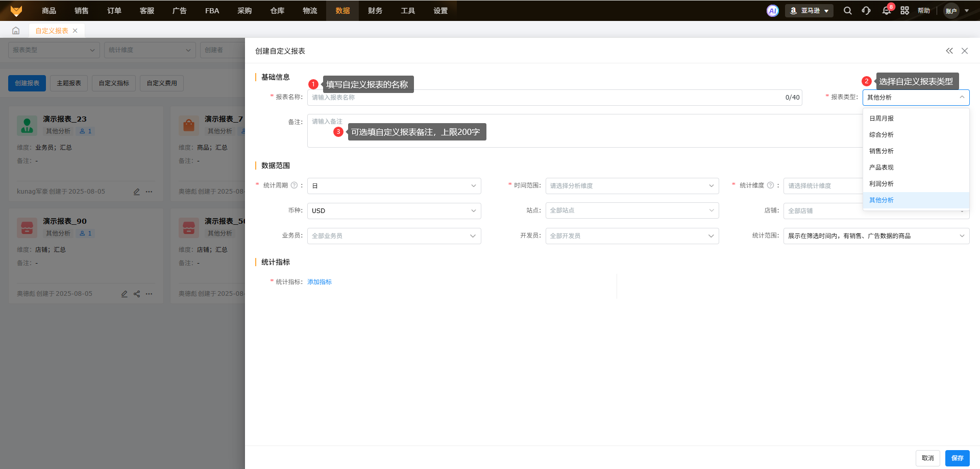980x469 pixels.
Task: Click the 创建者 filter field
Action: coord(223,50)
